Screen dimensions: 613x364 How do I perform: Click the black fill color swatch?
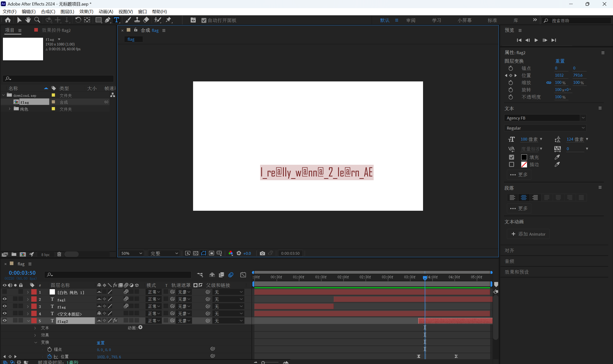tap(524, 157)
